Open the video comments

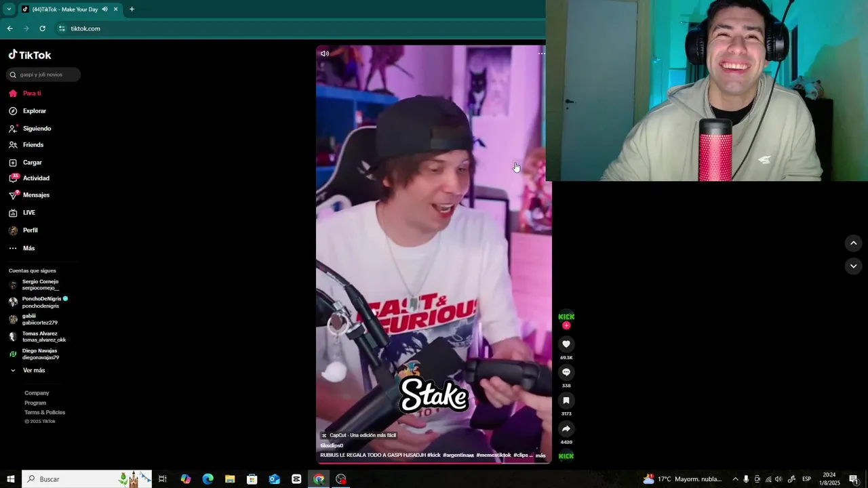click(566, 372)
